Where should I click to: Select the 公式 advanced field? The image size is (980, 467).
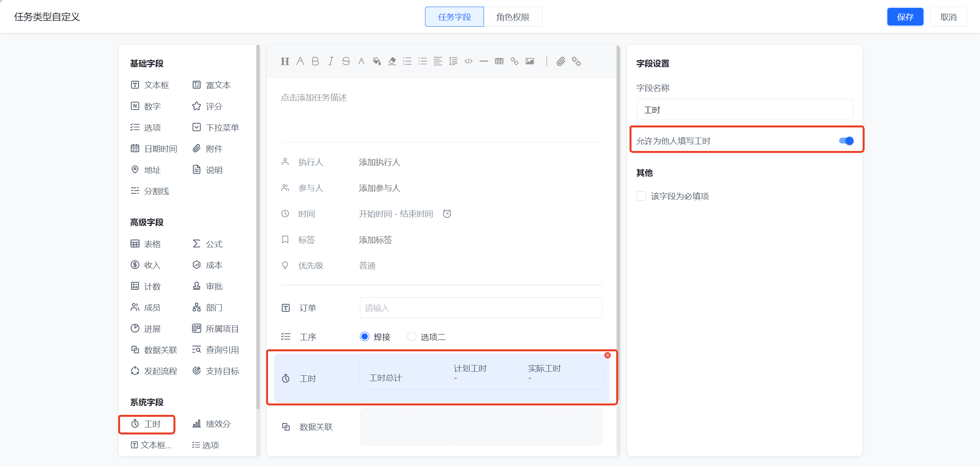coord(208,244)
